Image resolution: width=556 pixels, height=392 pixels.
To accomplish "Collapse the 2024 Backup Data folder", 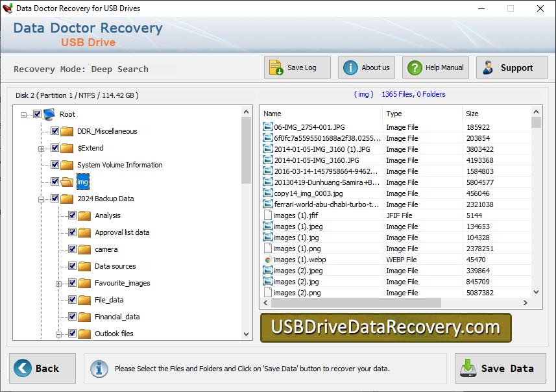I will pyautogui.click(x=40, y=198).
